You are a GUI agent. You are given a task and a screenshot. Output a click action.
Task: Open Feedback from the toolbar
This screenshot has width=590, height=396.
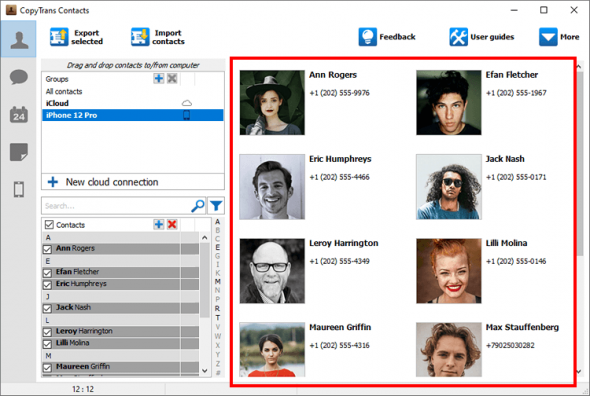(387, 37)
